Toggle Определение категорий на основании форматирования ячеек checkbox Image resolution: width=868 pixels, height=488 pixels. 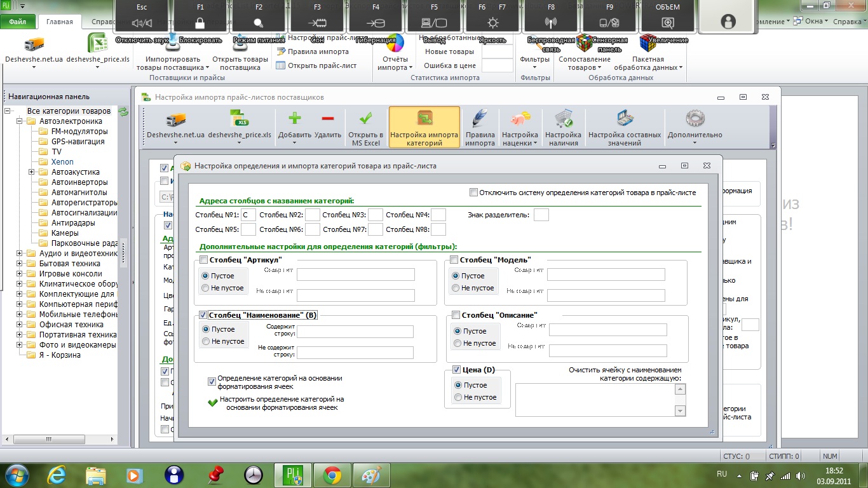click(x=212, y=382)
